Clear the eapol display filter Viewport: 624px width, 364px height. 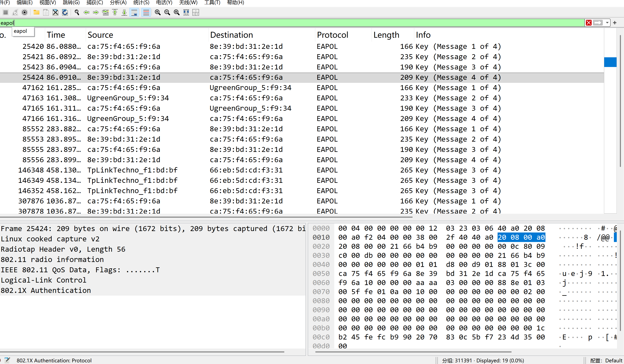(589, 23)
